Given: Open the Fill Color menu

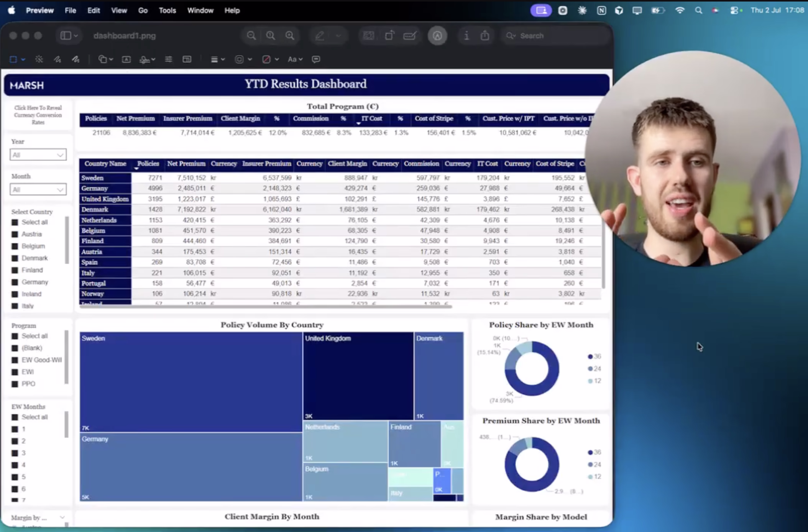Looking at the screenshot, I should (270, 59).
